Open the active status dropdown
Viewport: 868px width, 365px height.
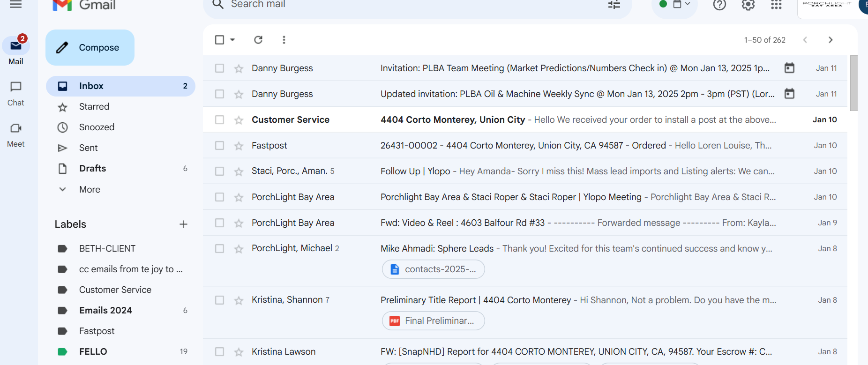(x=675, y=5)
